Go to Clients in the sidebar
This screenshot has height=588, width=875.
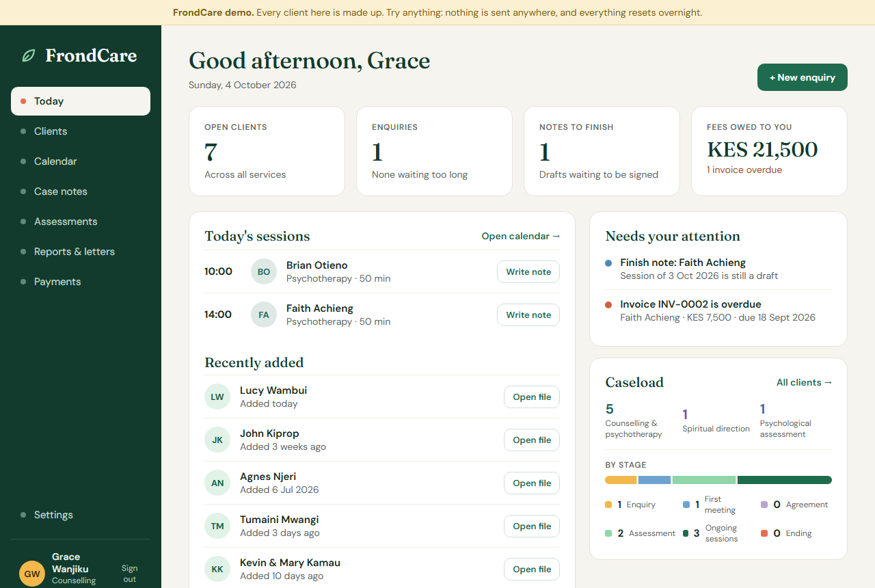[x=81, y=131]
